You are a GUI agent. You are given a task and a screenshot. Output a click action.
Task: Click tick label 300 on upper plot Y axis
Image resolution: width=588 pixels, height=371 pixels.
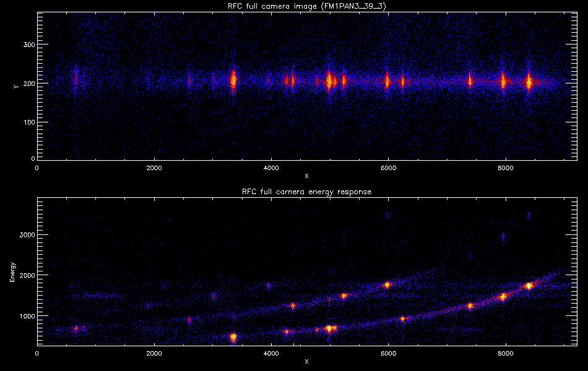(x=25, y=45)
